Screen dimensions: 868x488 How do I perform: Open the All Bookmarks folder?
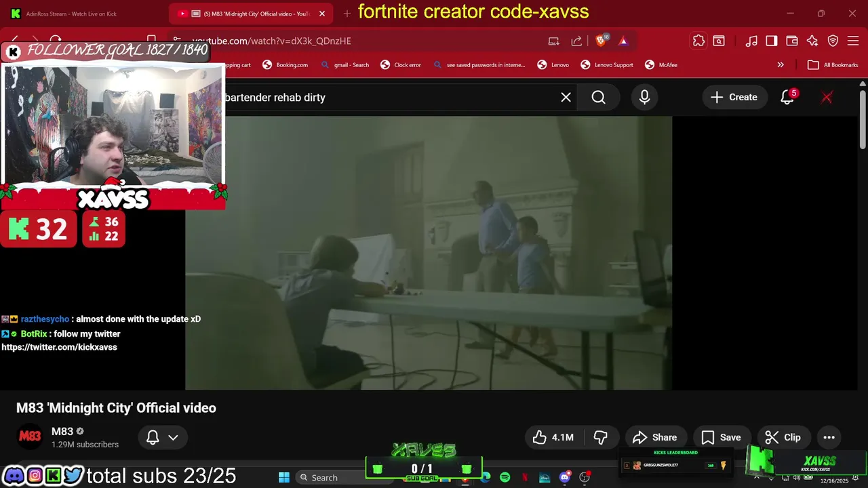click(833, 65)
